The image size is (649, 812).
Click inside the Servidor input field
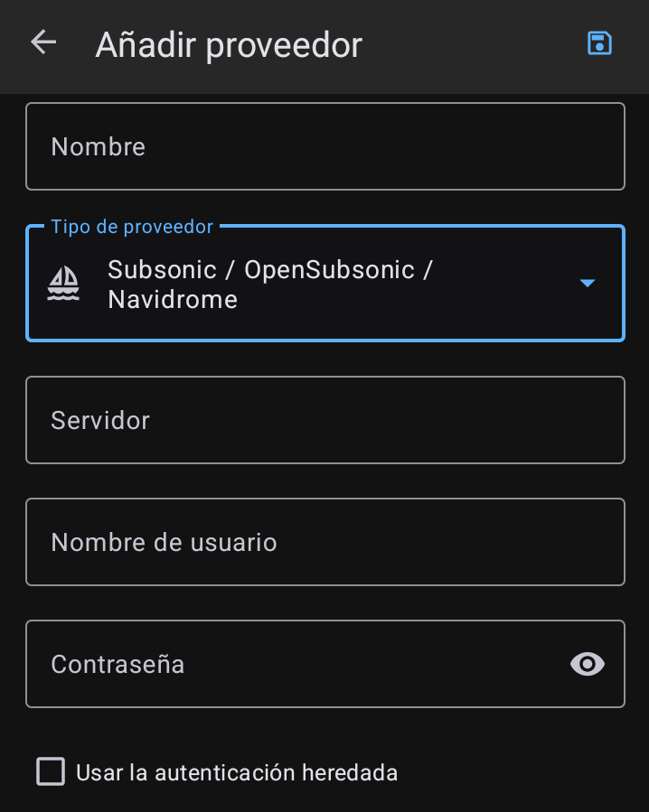click(325, 419)
